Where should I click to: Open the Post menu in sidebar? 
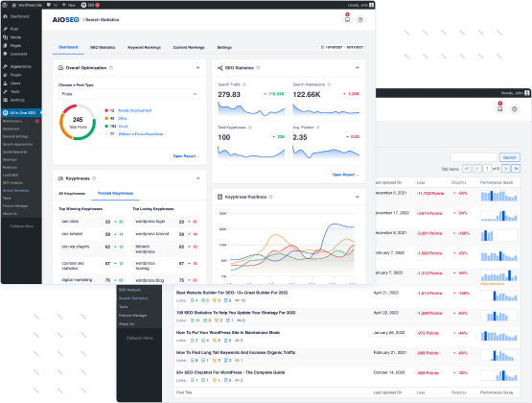click(14, 29)
